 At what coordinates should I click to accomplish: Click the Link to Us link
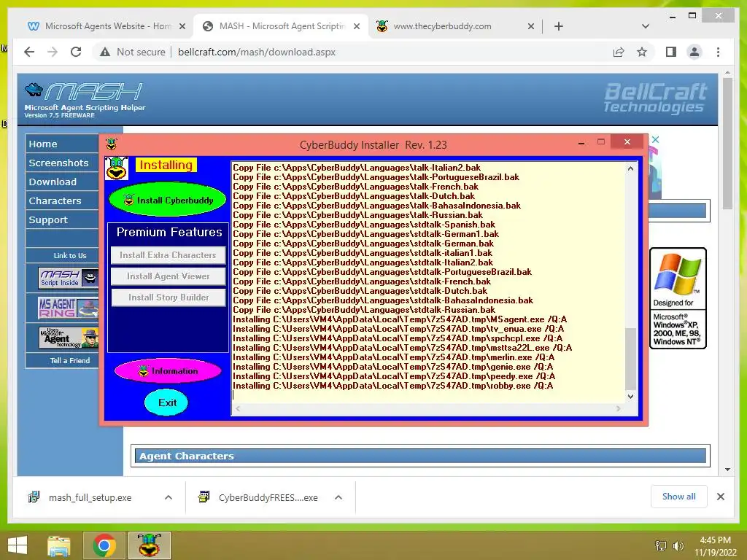[69, 256]
